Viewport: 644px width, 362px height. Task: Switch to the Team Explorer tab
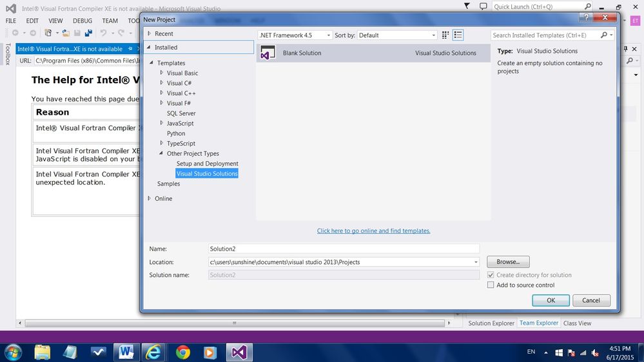pos(539,323)
